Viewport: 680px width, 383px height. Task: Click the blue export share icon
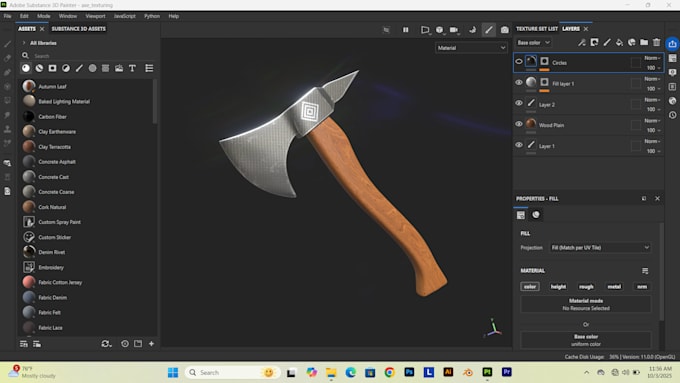click(x=672, y=44)
